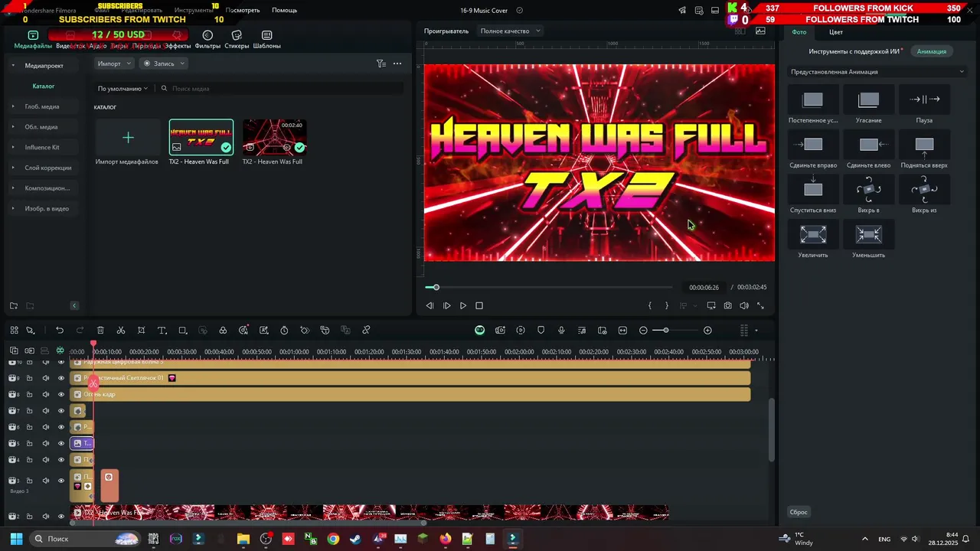Hide track 3 (Видео 3) eye icon

(61, 481)
